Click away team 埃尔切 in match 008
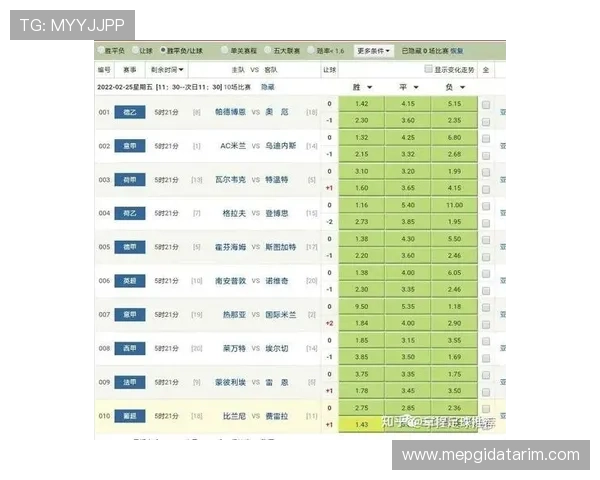This screenshot has height=480, width=600. click(277, 348)
